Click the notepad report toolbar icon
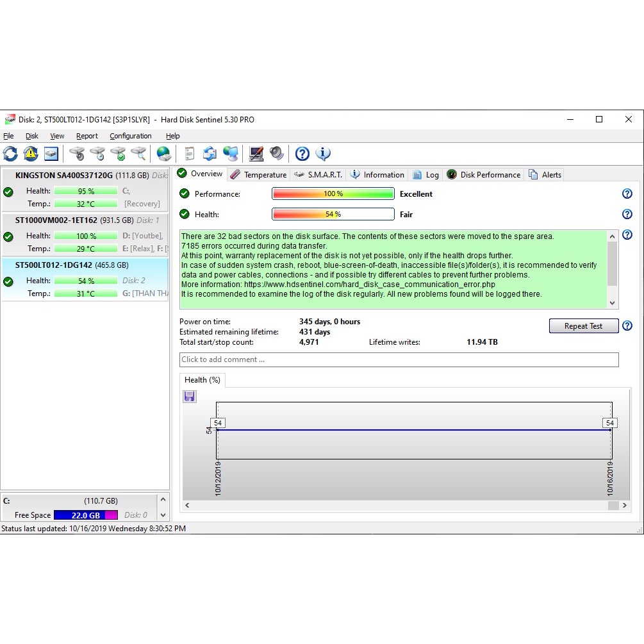Image resolution: width=644 pixels, height=644 pixels. pos(189,154)
